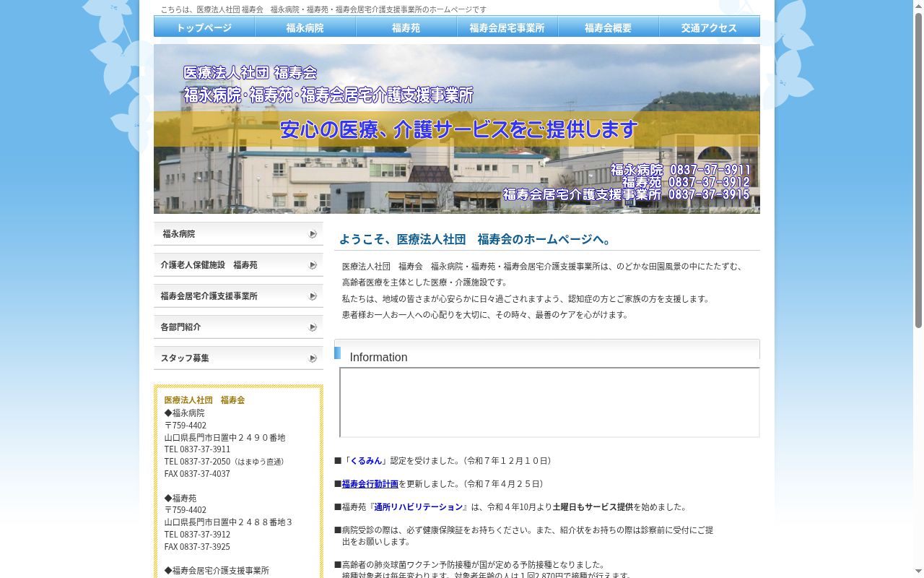Click inside the Information frame box

click(x=549, y=402)
